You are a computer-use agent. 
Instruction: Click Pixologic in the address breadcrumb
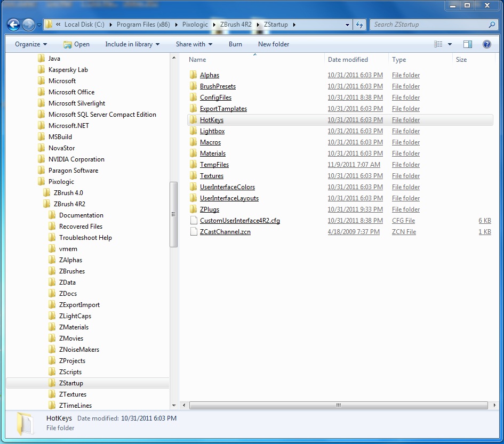pyautogui.click(x=195, y=25)
